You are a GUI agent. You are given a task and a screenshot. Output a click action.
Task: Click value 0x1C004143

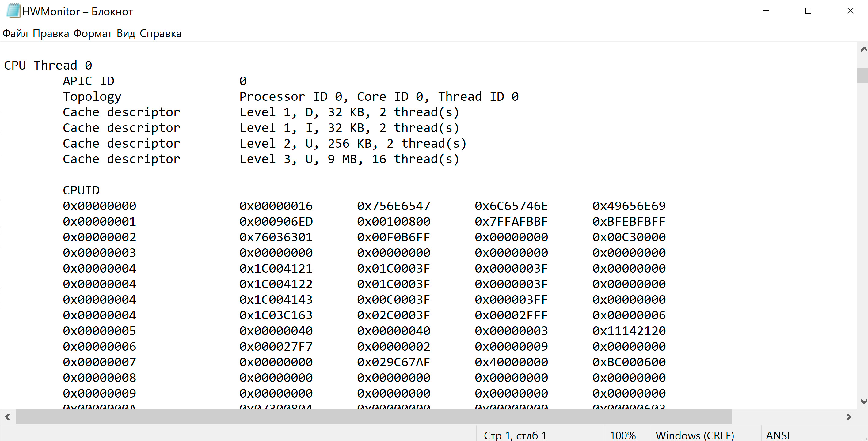pyautogui.click(x=276, y=300)
